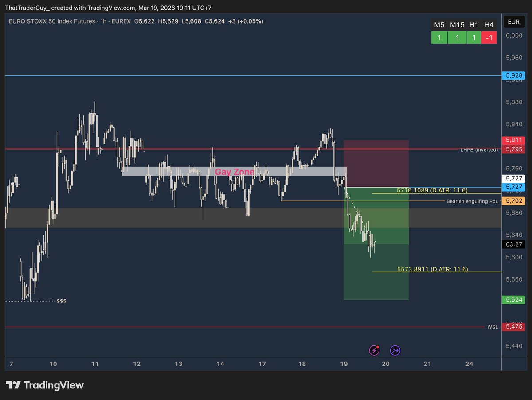Select the pink Gay Zone text on the chart
Image resolution: width=532 pixels, height=400 pixels.
click(x=235, y=172)
